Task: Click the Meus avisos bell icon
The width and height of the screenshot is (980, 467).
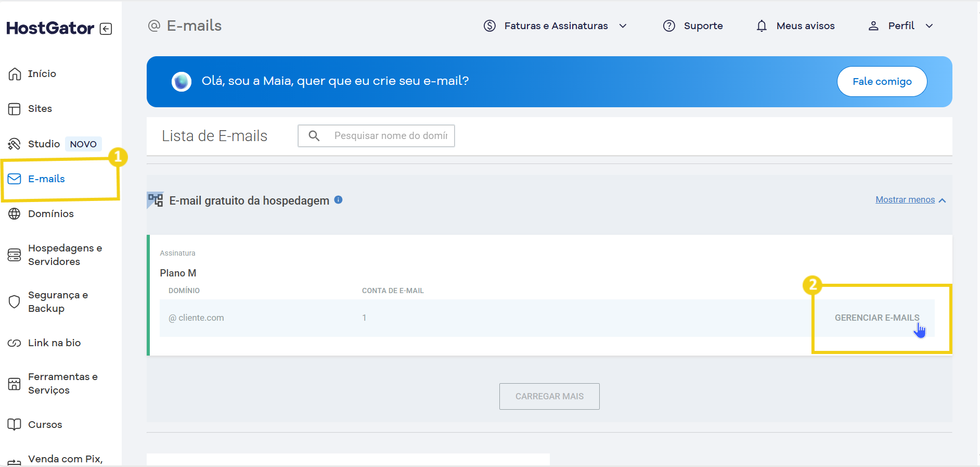Action: pos(762,26)
